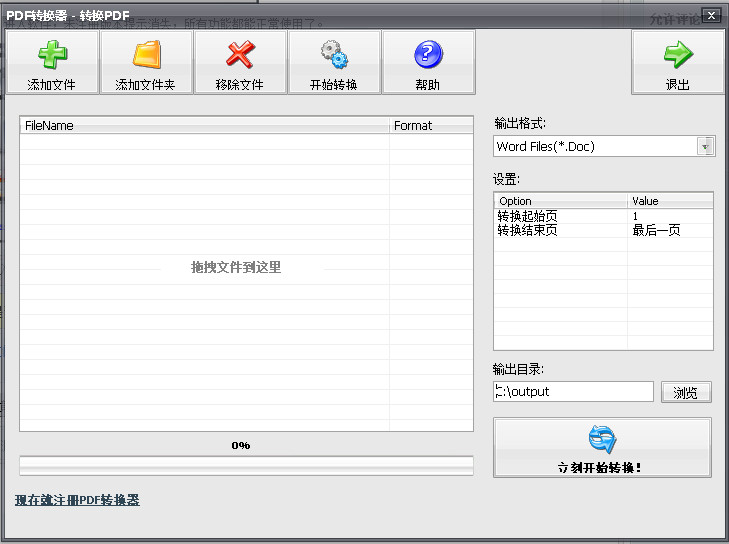Click the 添加文件夹 folder icon
The width and height of the screenshot is (729, 544).
(146, 55)
